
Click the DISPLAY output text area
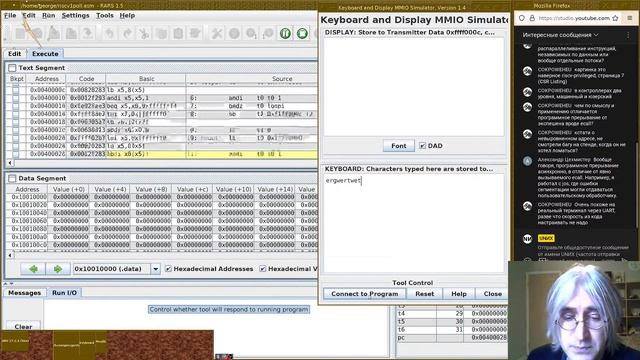pos(414,87)
